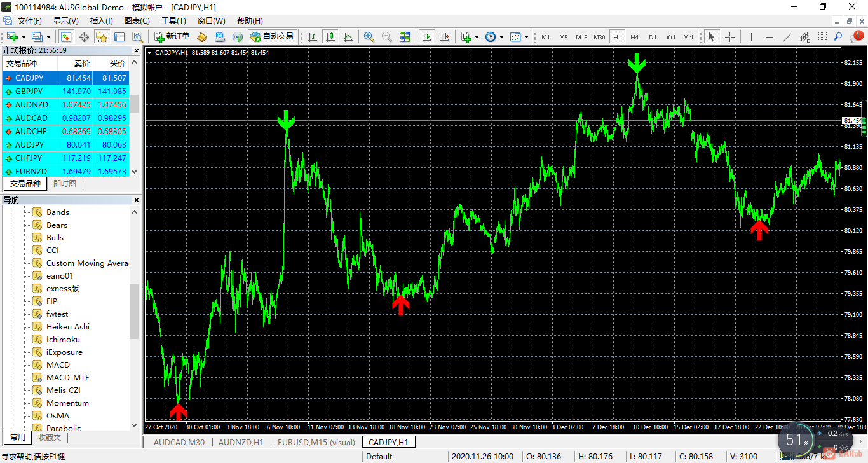This screenshot has width=868, height=463.
Task: Toggle chart auto scroll
Action: tap(427, 37)
